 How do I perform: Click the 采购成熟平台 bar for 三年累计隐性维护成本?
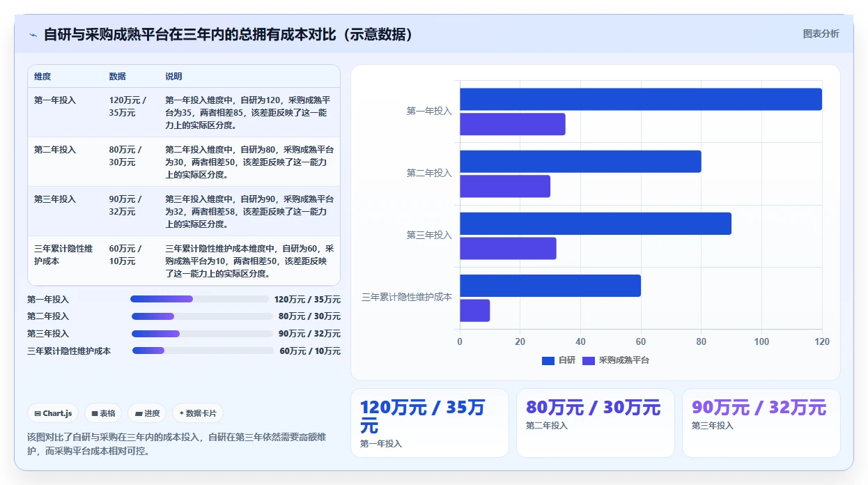click(x=475, y=311)
